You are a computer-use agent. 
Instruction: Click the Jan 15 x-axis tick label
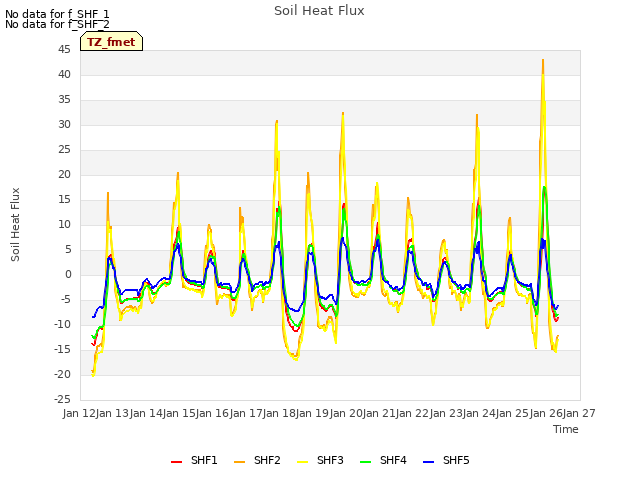tap(179, 413)
